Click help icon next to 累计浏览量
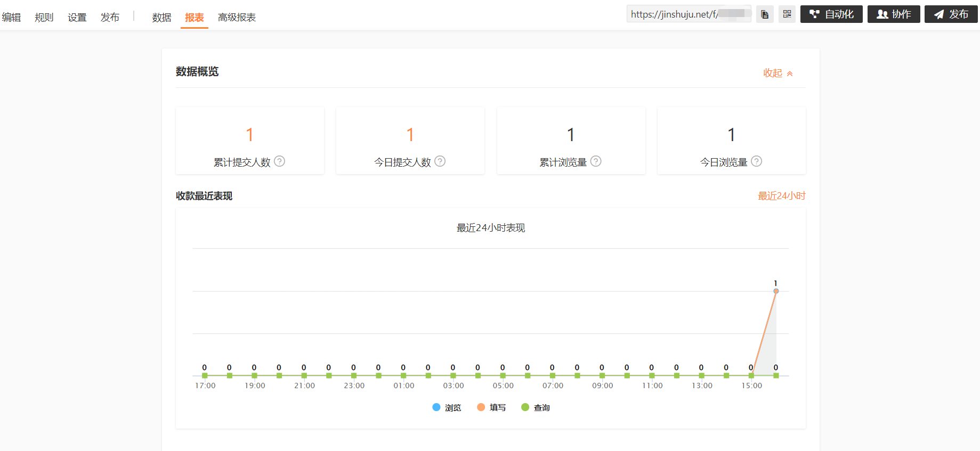980x451 pixels. point(596,161)
